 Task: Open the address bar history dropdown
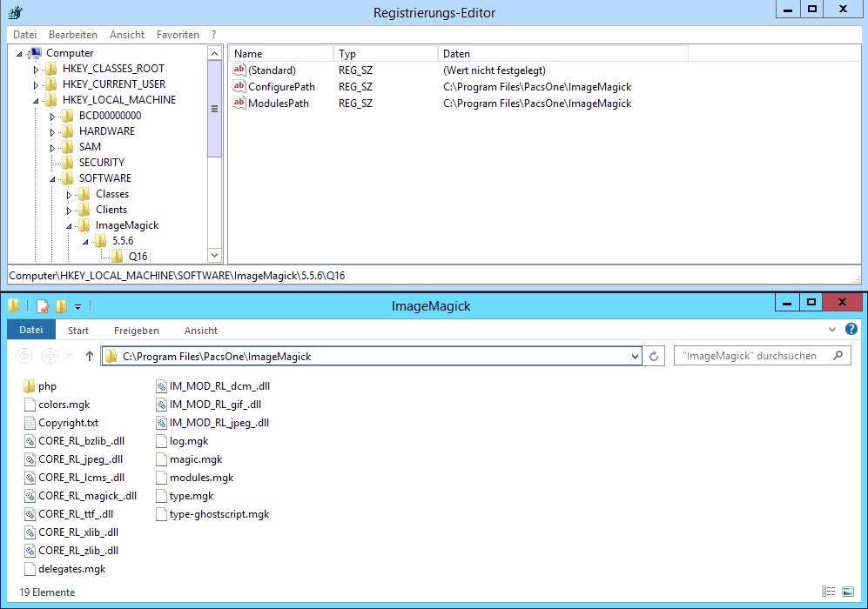tap(635, 356)
